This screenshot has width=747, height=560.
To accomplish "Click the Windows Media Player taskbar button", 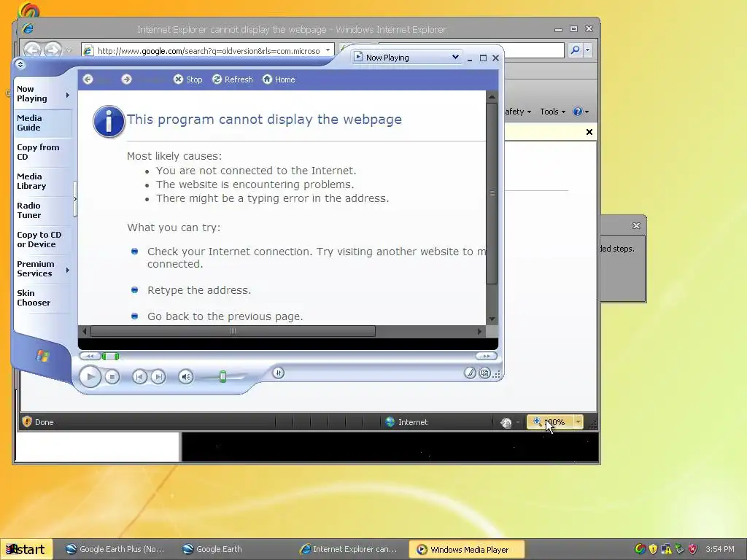I will click(x=467, y=549).
